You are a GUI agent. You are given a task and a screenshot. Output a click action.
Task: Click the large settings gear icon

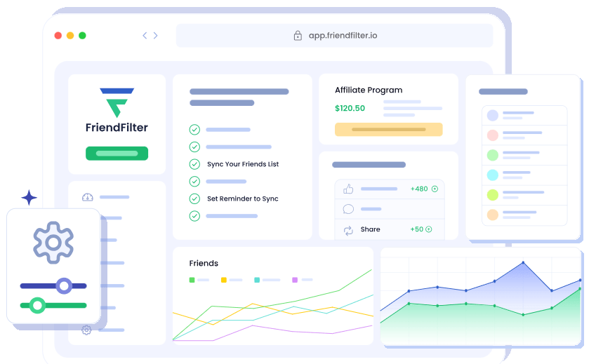point(53,243)
